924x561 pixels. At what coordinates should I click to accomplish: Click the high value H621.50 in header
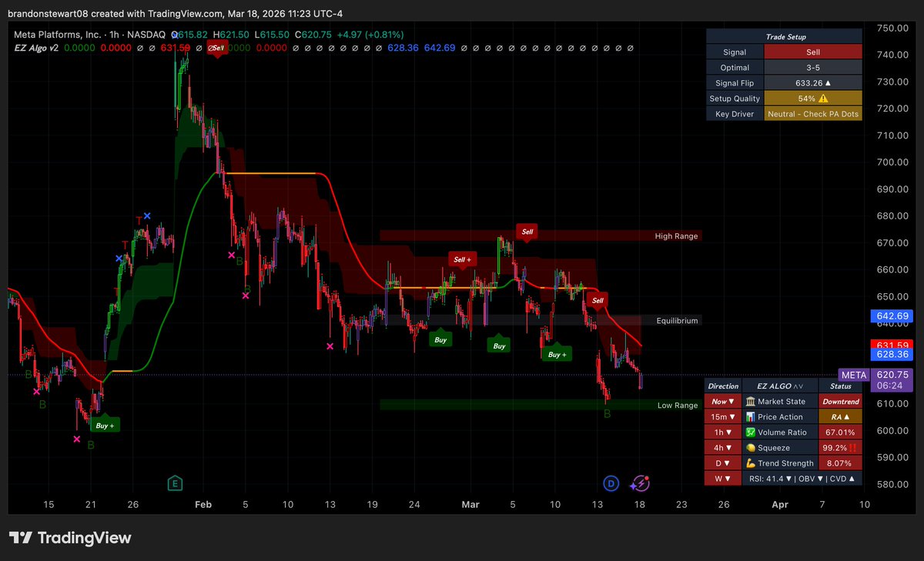[x=230, y=35]
